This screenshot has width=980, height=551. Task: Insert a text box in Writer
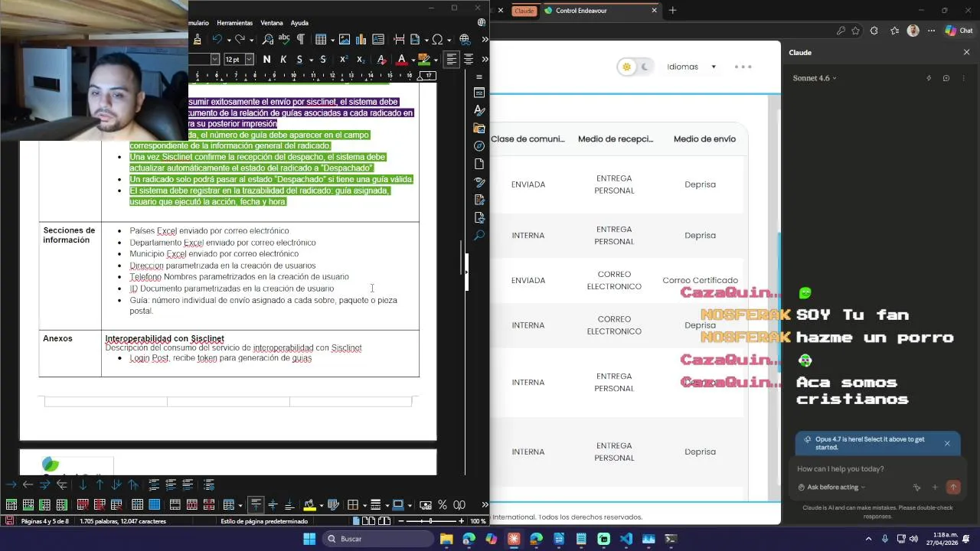pos(377,40)
